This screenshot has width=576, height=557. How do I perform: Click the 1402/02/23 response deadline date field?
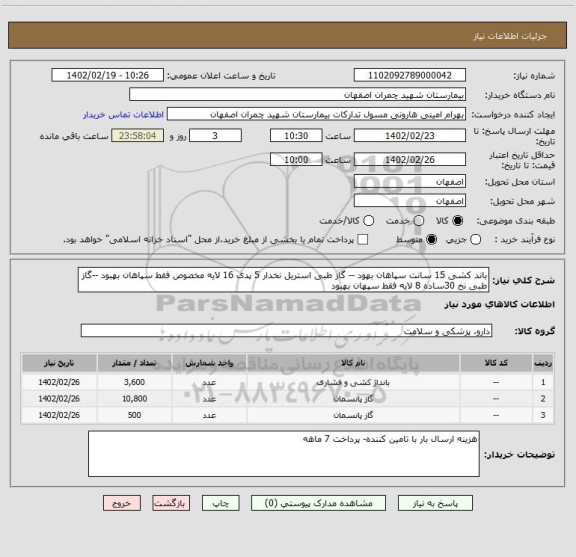tap(410, 136)
